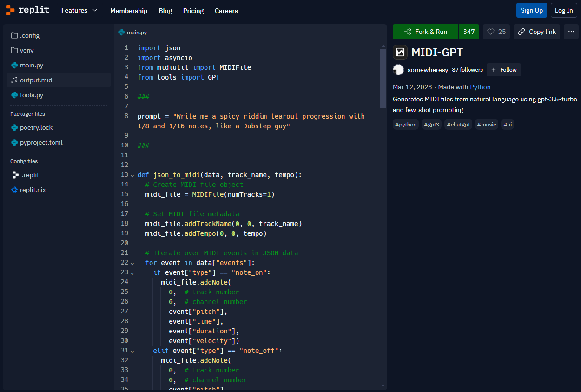Select poetry.lock in file tree
This screenshot has width=581, height=392.
(x=59, y=127)
